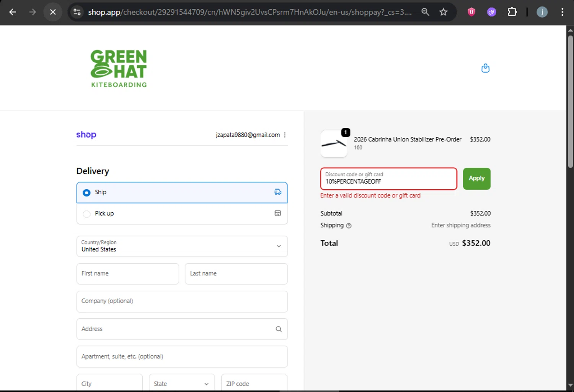Open the Chrome profile avatar
574x392 pixels.
point(542,12)
